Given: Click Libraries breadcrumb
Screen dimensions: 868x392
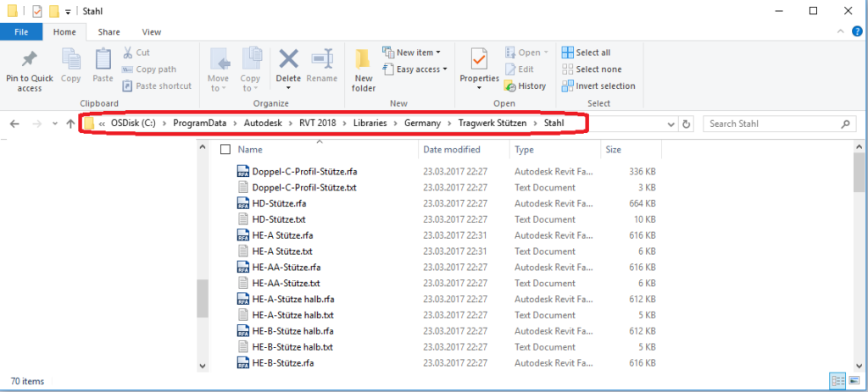Looking at the screenshot, I should [x=370, y=124].
